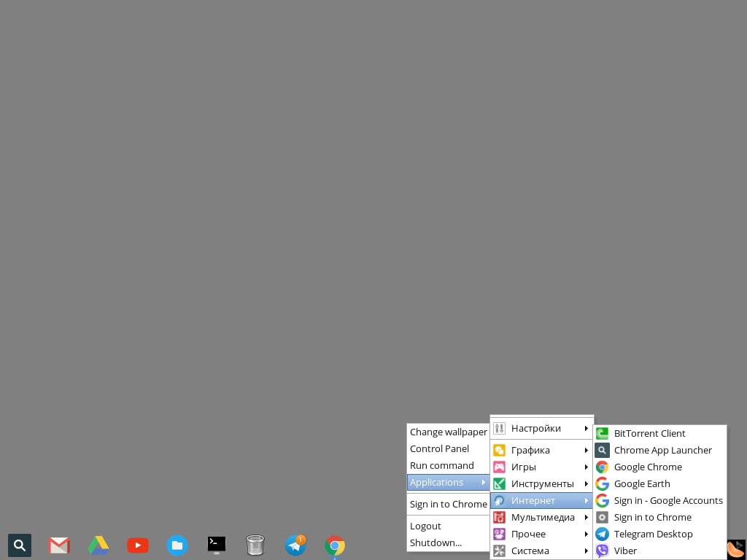Open the Terminal dock icon
747x560 pixels.
[x=216, y=545]
